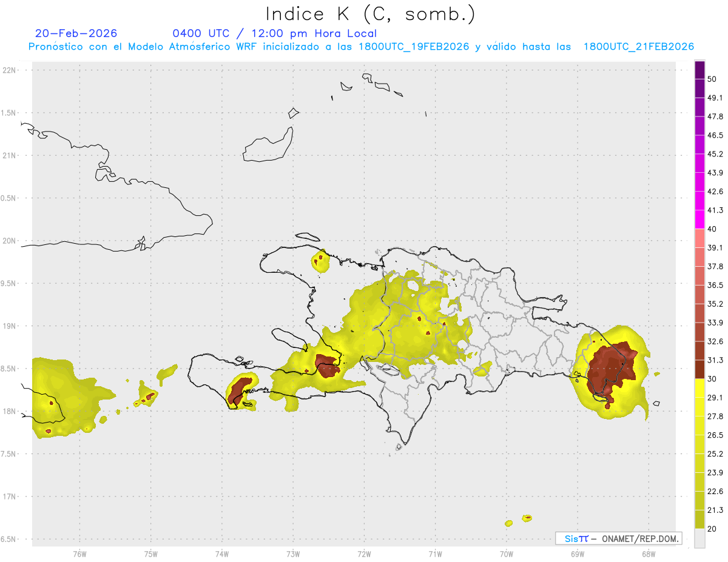The image size is (728, 562).
Task: Click the longitude label "73W"
Action: [293, 553]
